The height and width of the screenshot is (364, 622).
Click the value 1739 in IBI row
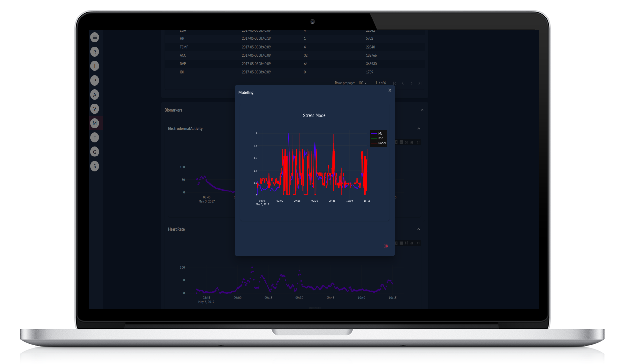pyautogui.click(x=370, y=72)
